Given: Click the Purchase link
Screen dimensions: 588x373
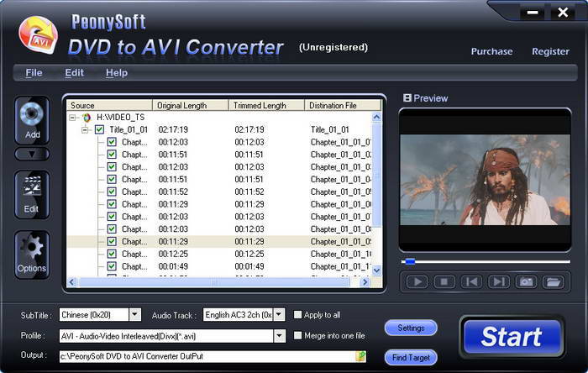Looking at the screenshot, I should coord(491,51).
